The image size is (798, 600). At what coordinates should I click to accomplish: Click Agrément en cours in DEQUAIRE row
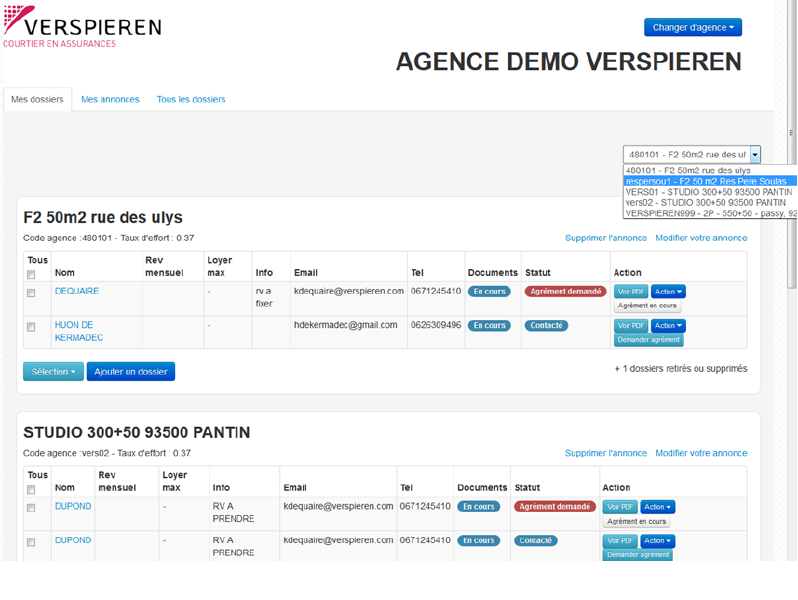tap(647, 305)
